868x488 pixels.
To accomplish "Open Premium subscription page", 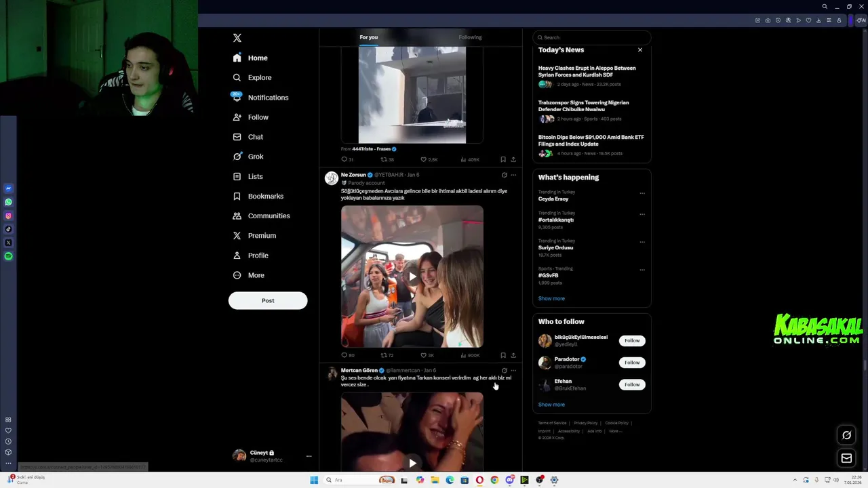I will pyautogui.click(x=254, y=235).
